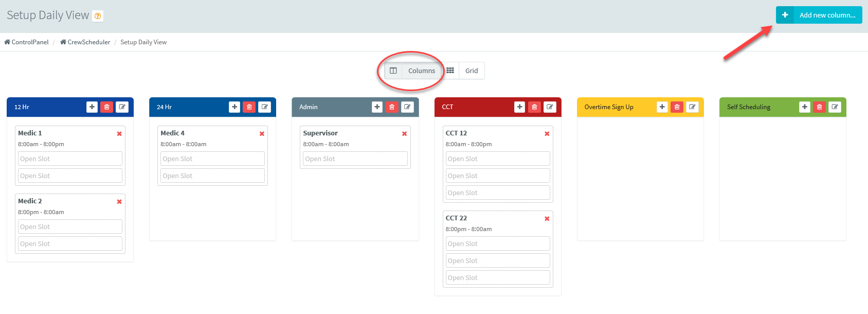This screenshot has height=314, width=868.
Task: Remove the Medic 4 shift
Action: pyautogui.click(x=262, y=134)
